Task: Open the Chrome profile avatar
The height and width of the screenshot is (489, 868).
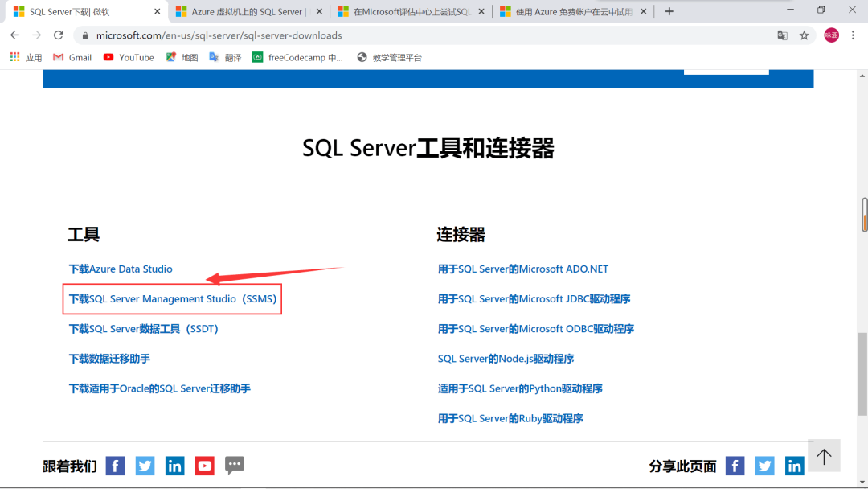Action: click(831, 35)
